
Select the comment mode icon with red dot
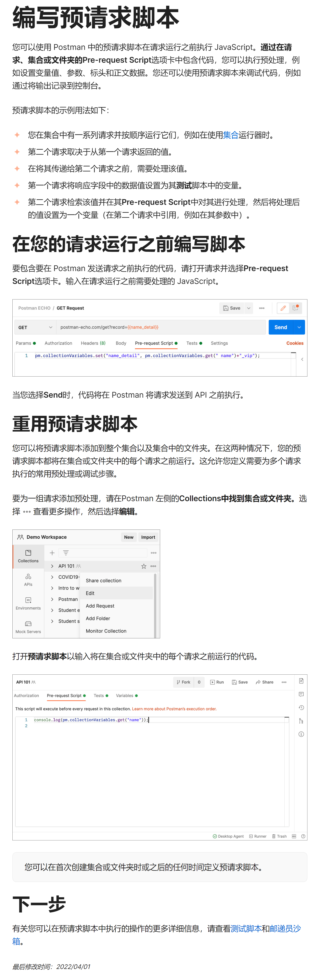[295, 308]
